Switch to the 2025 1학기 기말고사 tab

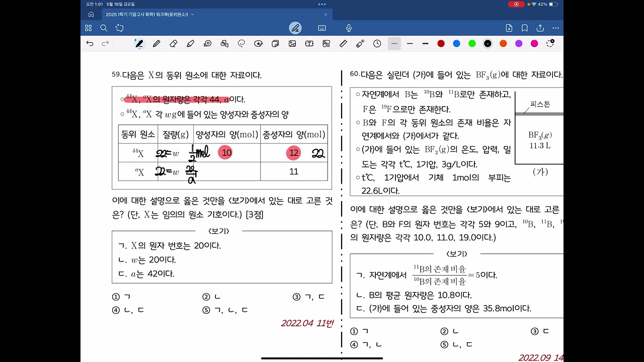[x=217, y=15]
